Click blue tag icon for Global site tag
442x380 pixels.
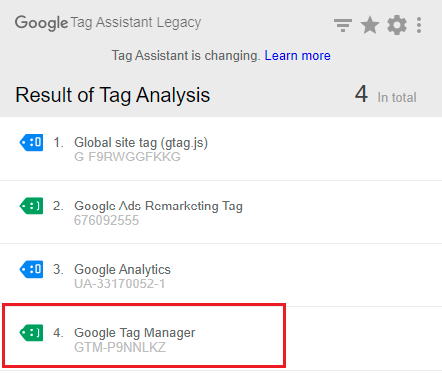31,143
